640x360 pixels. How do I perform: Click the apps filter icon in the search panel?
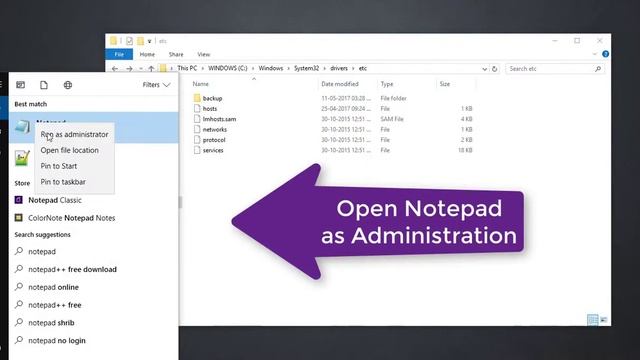pos(20,85)
